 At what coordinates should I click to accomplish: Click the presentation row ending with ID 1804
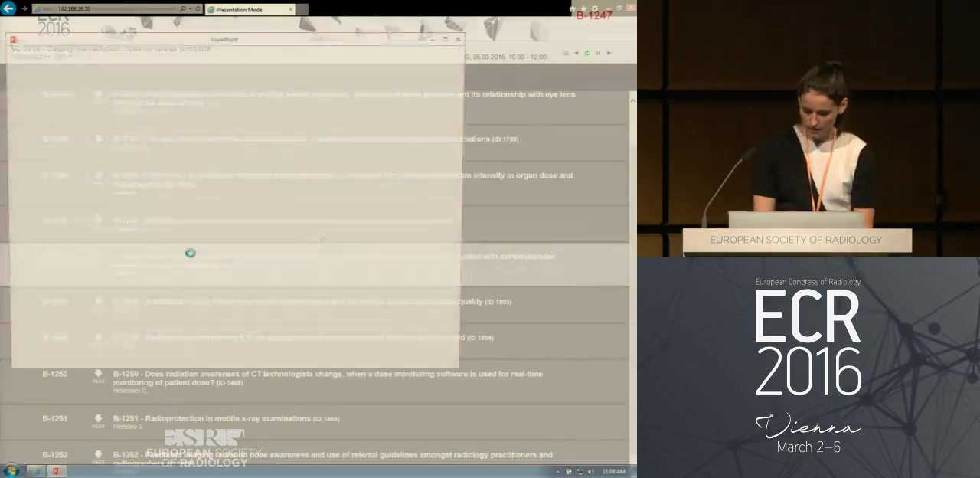click(x=314, y=340)
